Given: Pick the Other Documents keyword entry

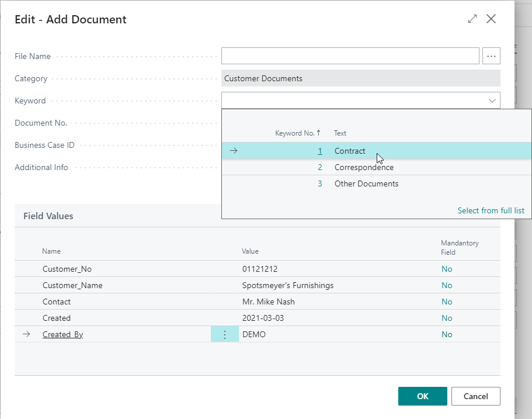Looking at the screenshot, I should point(366,183).
